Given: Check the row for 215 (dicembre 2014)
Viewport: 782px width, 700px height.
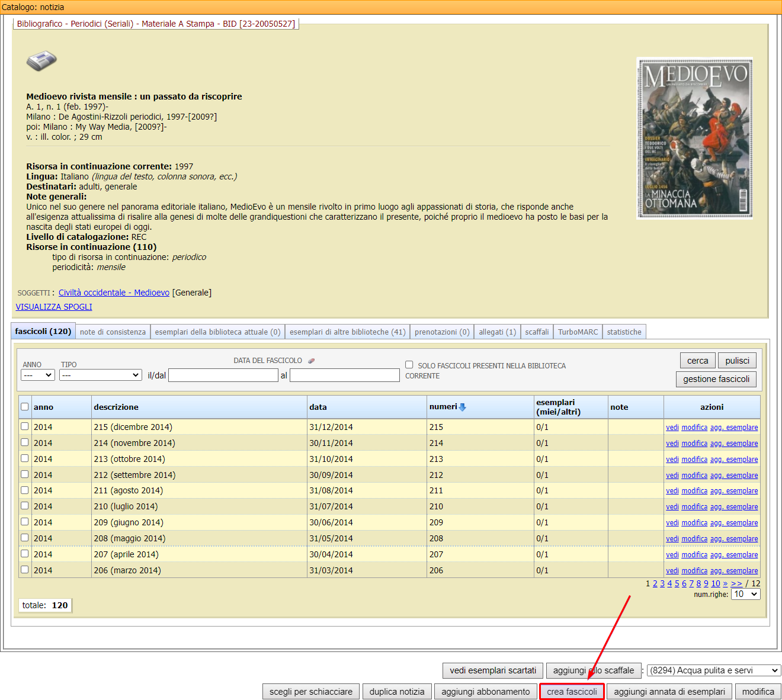Looking at the screenshot, I should (25, 426).
